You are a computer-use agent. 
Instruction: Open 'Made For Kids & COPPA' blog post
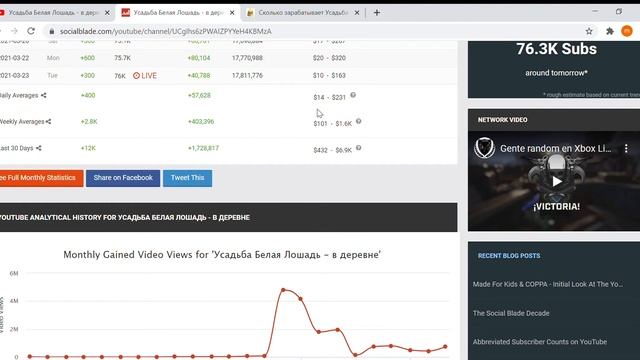click(x=548, y=284)
